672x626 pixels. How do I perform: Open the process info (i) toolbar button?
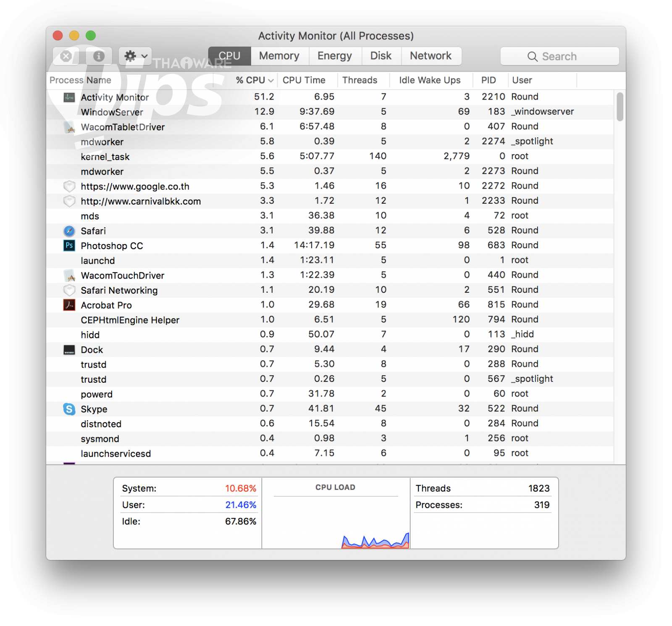(99, 56)
